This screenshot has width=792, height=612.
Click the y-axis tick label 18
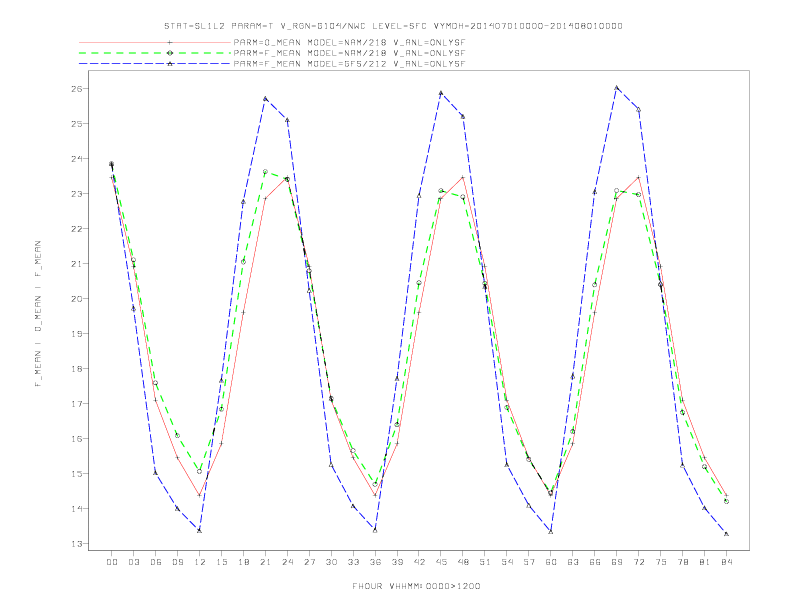pyautogui.click(x=77, y=369)
